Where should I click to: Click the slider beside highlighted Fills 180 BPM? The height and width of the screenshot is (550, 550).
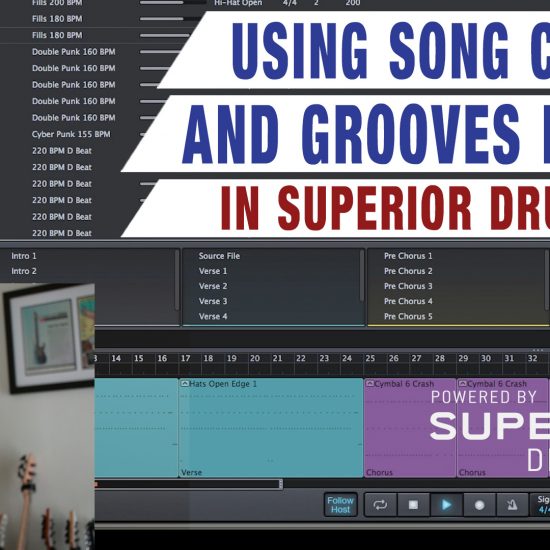tap(165, 35)
